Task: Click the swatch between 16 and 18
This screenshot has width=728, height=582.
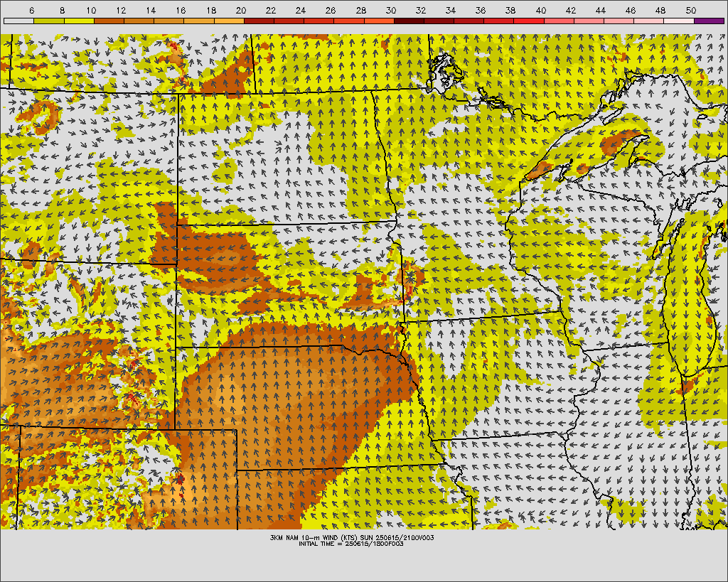Action: coord(199,21)
